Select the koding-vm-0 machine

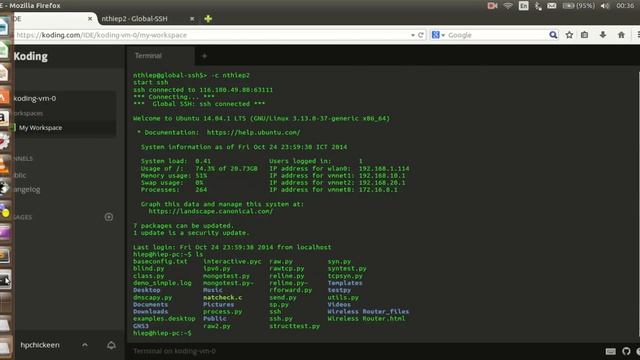tap(35, 98)
